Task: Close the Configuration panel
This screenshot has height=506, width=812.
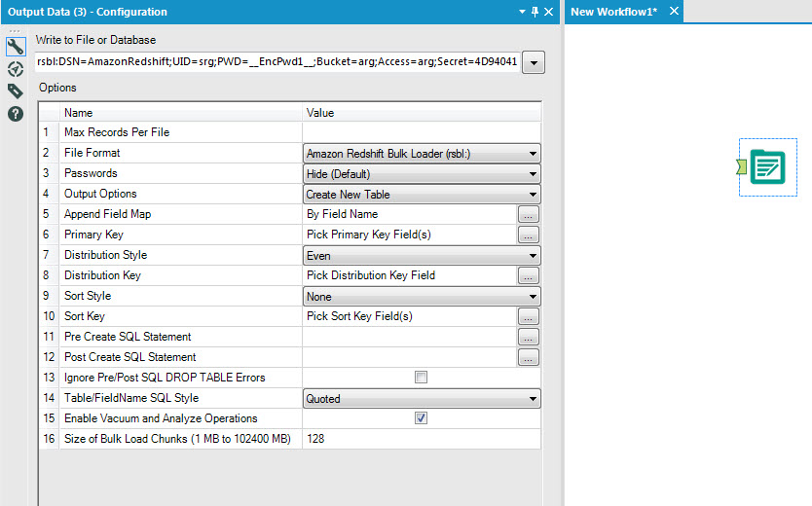Action: [548, 12]
